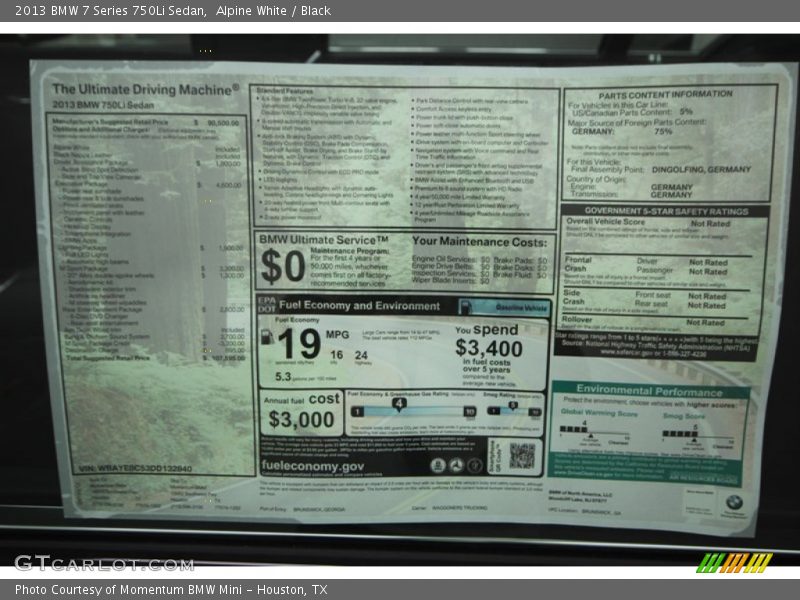800x600 pixels.
Task: Click the 'Global Warming Score' label
Action: (599, 413)
